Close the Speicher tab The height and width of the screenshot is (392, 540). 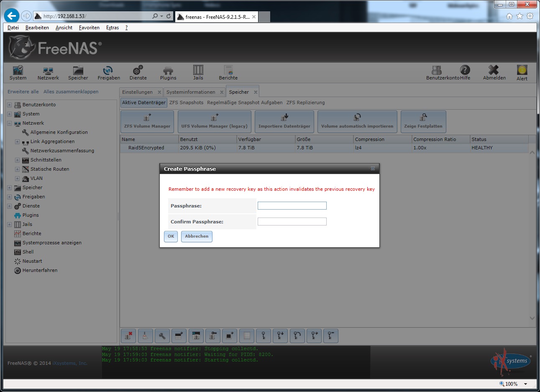coord(256,92)
